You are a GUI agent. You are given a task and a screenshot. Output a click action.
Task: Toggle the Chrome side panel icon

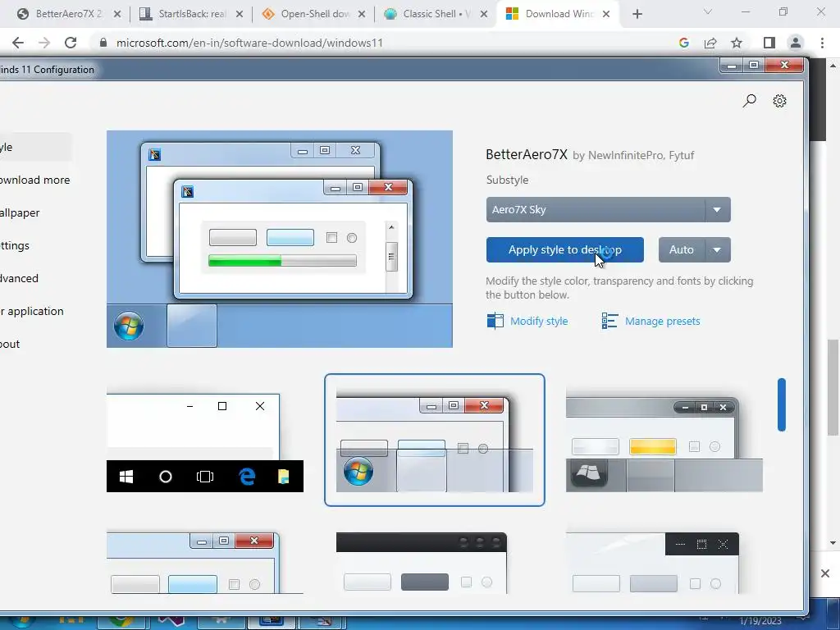pyautogui.click(x=769, y=43)
